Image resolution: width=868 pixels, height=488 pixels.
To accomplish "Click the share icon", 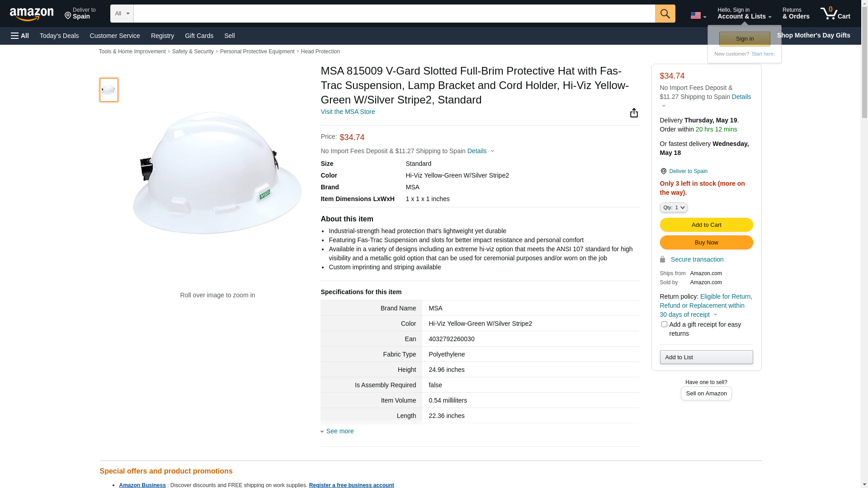I will [634, 113].
